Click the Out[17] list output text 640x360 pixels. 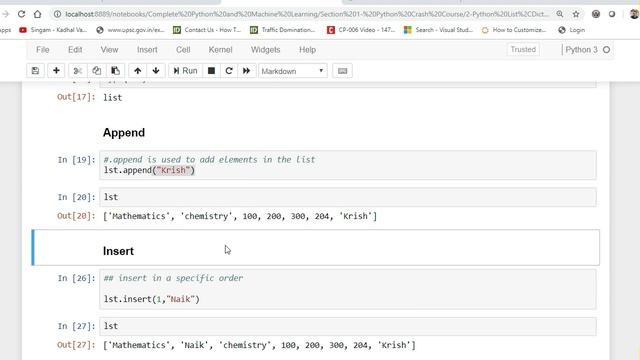pyautogui.click(x=113, y=98)
